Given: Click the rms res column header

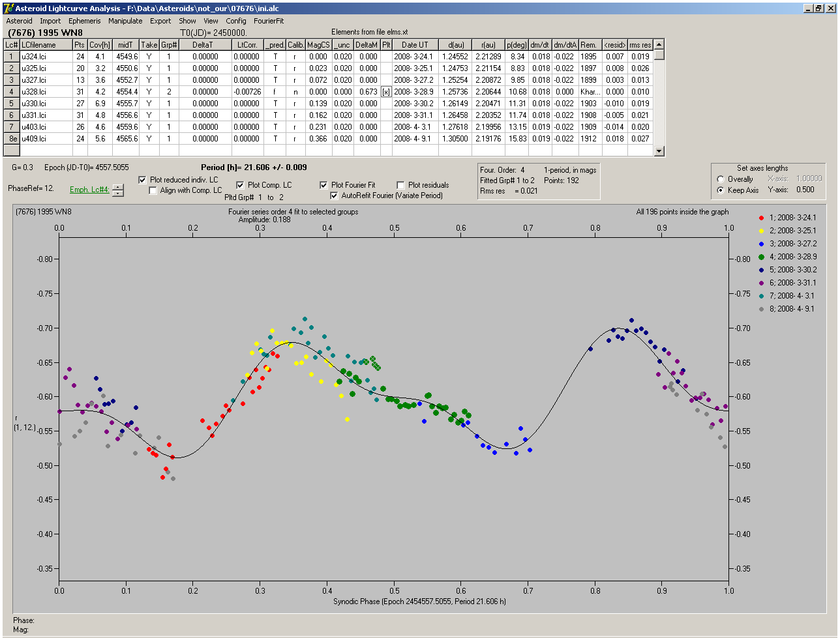Looking at the screenshot, I should tap(640, 45).
